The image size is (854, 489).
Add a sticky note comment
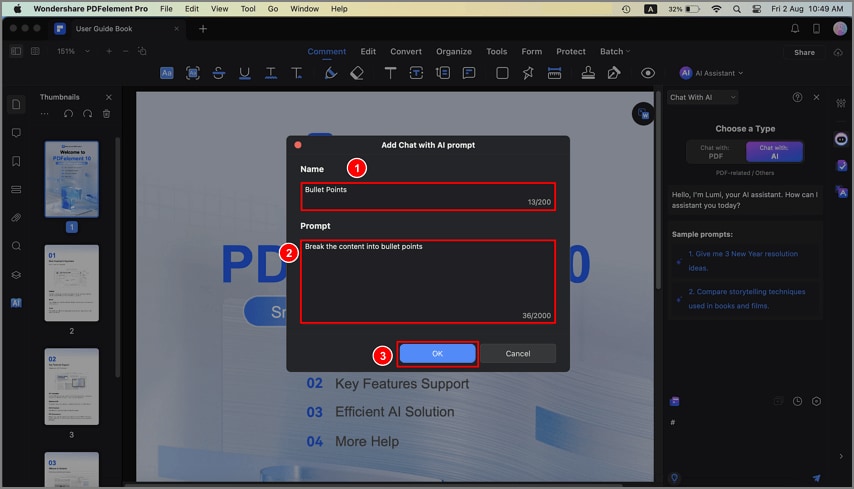[469, 73]
